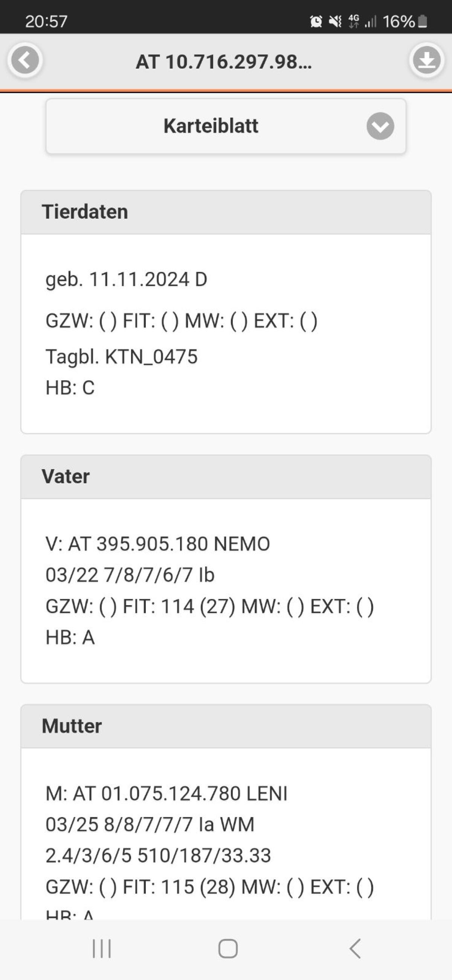Collapse the Tierdaten section header

[226, 212]
